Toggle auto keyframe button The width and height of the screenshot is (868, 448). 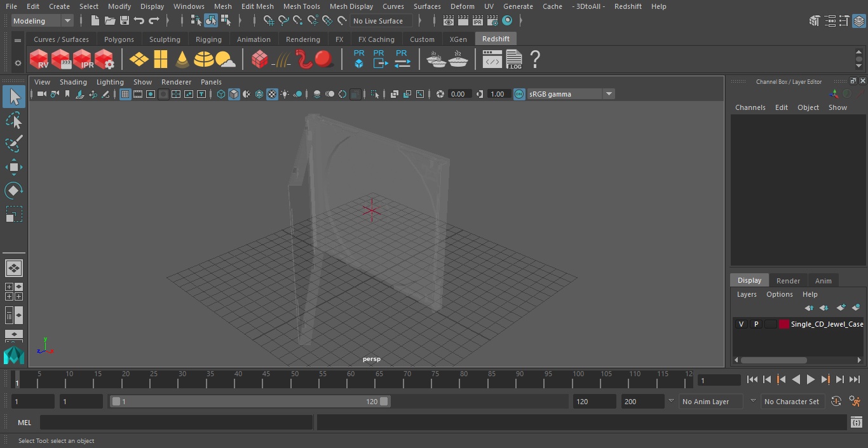pos(836,401)
